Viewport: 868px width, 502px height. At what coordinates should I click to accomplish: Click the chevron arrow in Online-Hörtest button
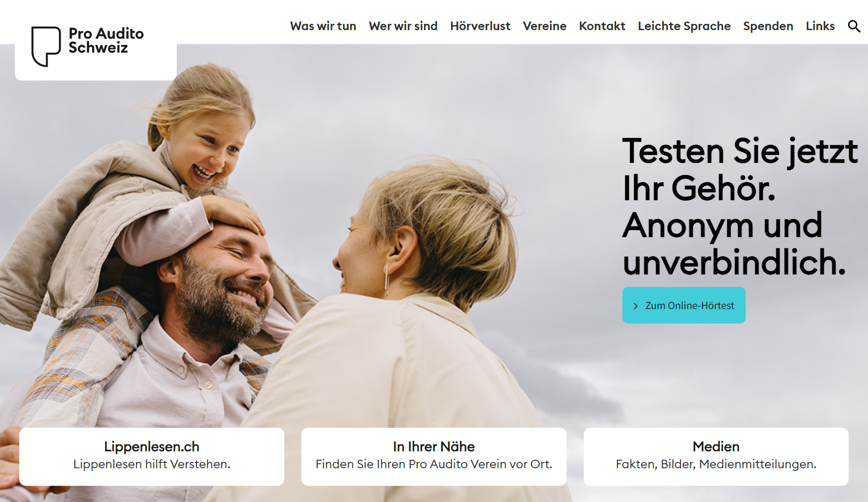click(635, 306)
